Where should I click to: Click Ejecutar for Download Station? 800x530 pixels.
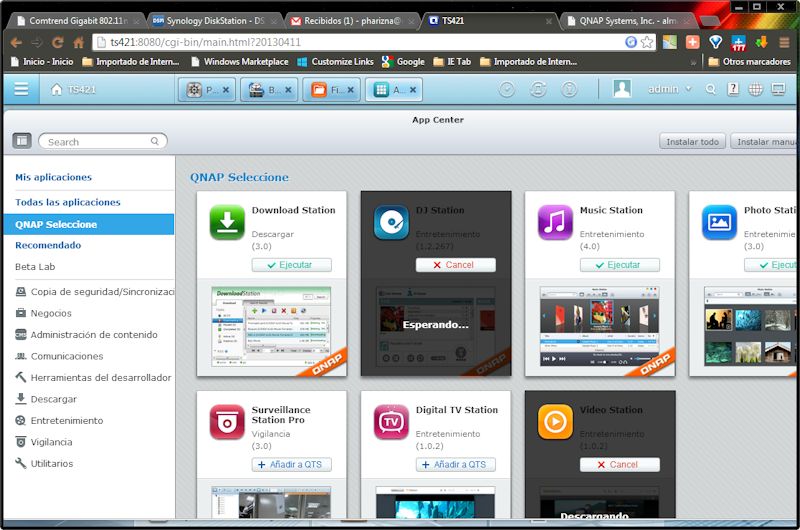(291, 265)
